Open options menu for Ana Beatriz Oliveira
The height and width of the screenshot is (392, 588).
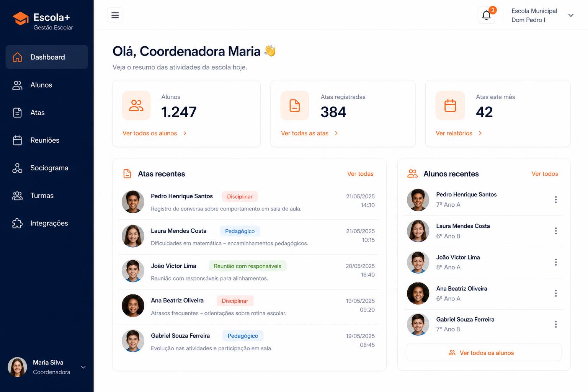click(556, 293)
